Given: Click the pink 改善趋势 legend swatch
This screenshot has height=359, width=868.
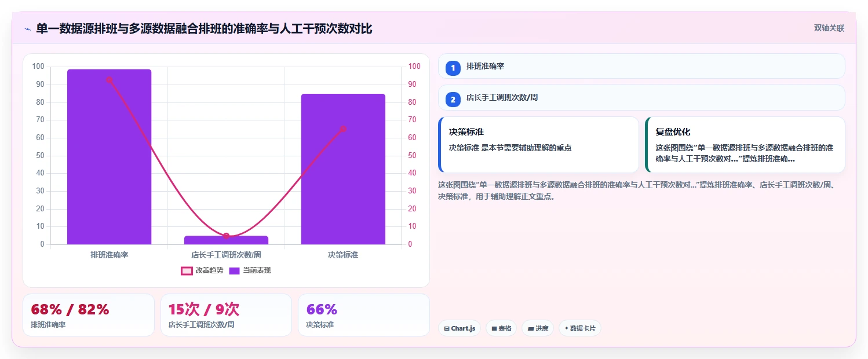Looking at the screenshot, I should (187, 270).
